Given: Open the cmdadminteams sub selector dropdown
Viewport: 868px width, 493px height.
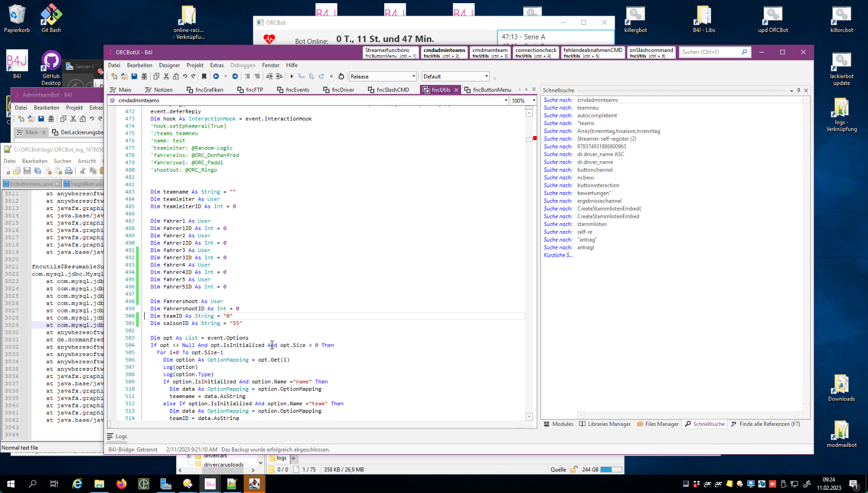Looking at the screenshot, I should 506,101.
